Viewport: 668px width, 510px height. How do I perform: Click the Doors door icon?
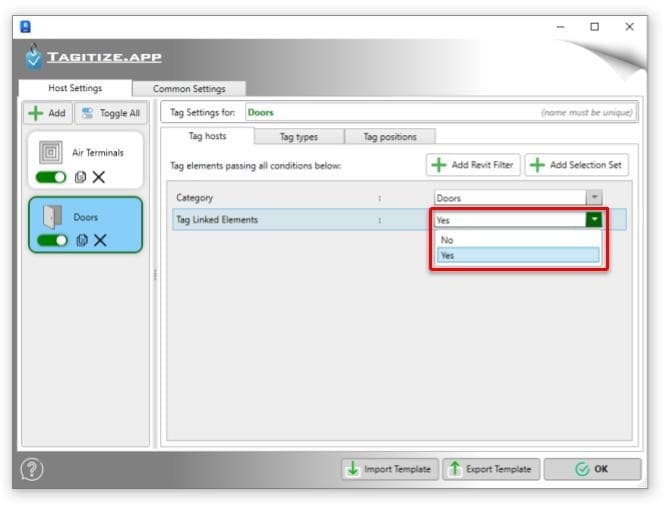[x=52, y=217]
